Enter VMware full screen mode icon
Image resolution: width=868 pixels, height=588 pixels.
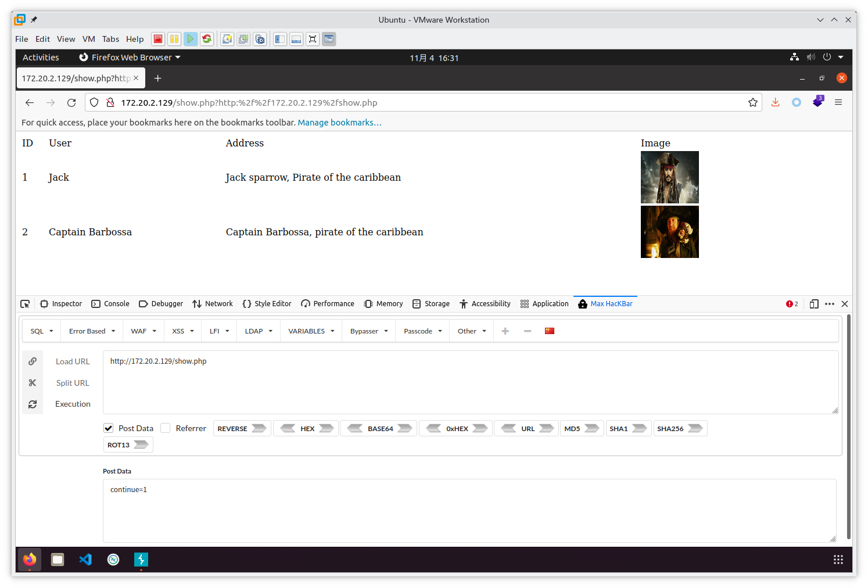pos(313,39)
